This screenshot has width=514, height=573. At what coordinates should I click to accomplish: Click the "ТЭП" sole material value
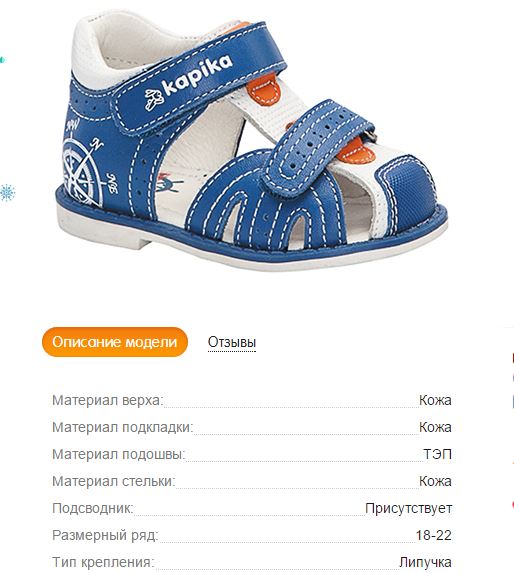coord(437,454)
